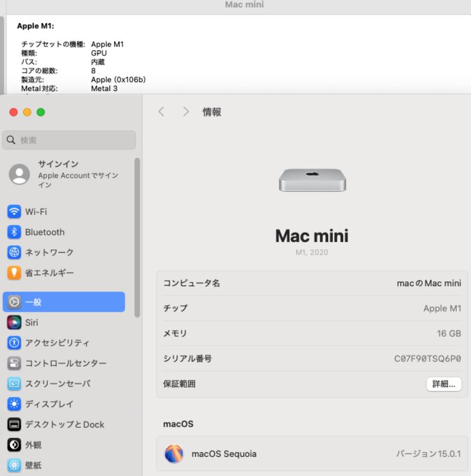Click the 保証範囲 row label
Image resolution: width=471 pixels, height=476 pixels.
point(180,384)
